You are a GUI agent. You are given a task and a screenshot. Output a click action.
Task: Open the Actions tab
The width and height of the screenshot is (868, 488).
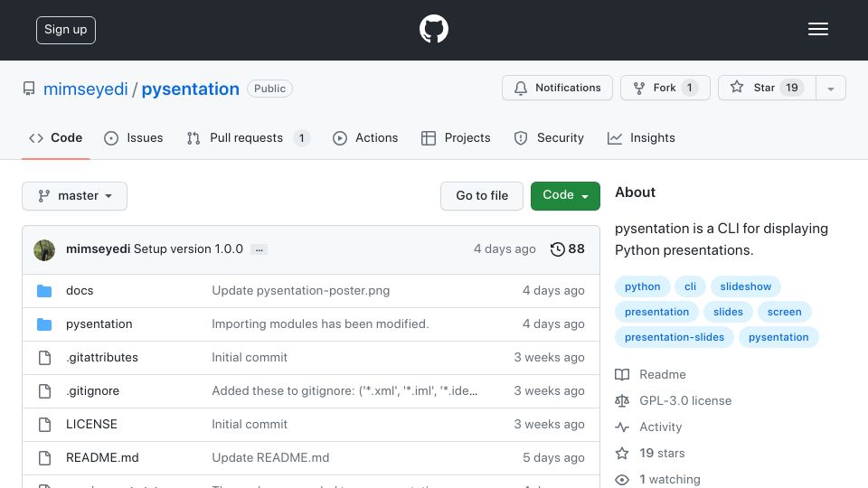365,137
